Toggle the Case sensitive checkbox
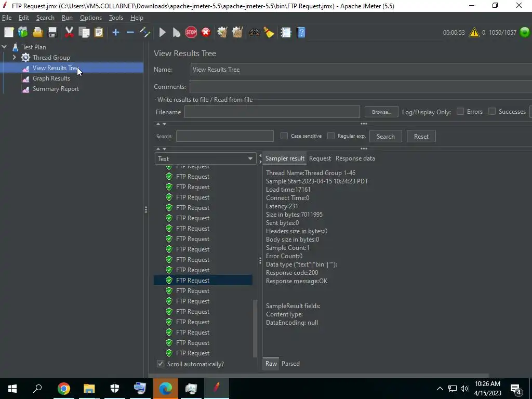The image size is (532, 399). [284, 136]
